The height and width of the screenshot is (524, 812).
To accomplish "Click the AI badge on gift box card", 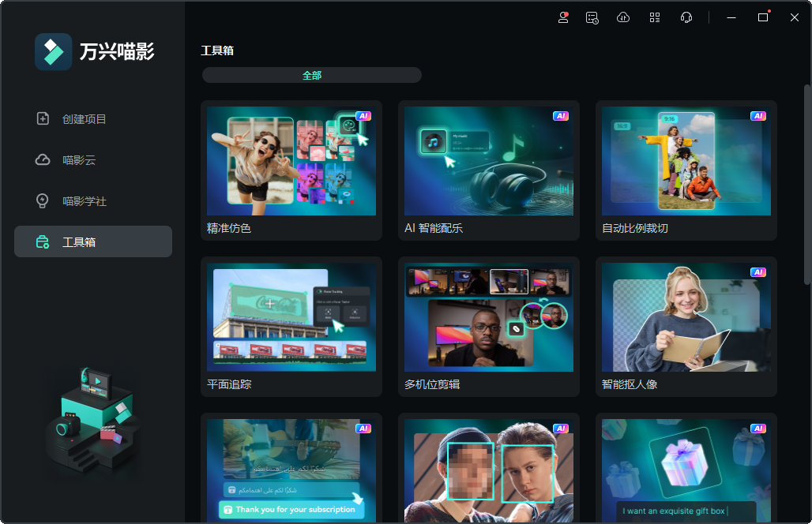I will [x=758, y=429].
